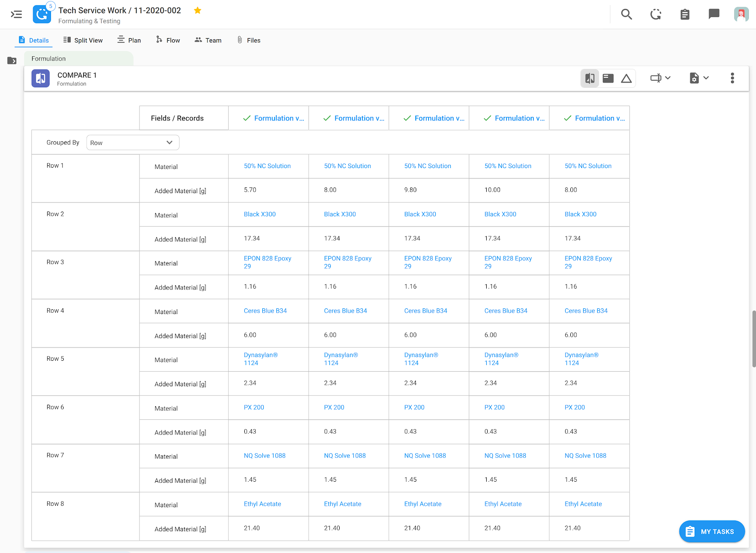
Task: Switch to the Details tab
Action: (x=34, y=40)
